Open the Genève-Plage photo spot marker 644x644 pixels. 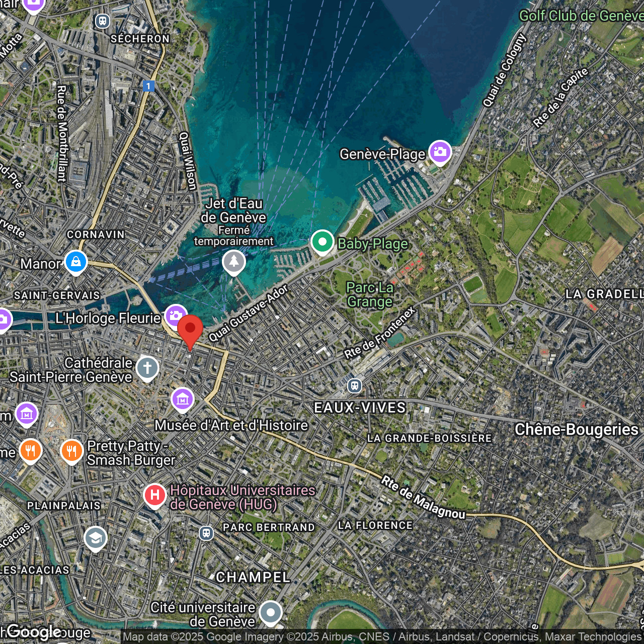coord(440,151)
